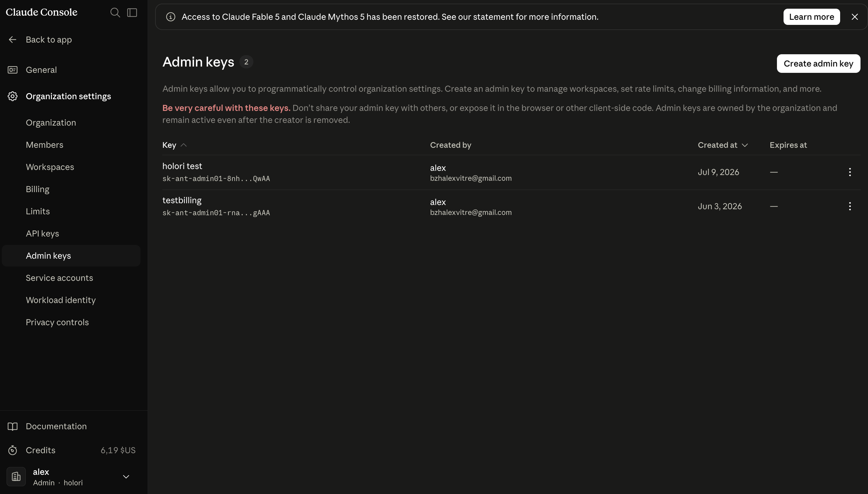Open the Service accounts page
Screen dimensions: 868x494
point(59,278)
